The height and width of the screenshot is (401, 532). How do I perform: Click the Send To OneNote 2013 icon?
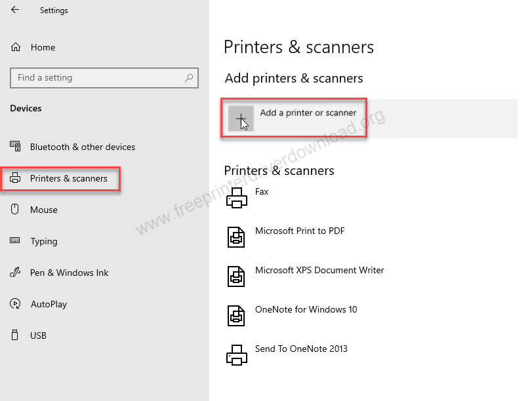[x=237, y=355]
